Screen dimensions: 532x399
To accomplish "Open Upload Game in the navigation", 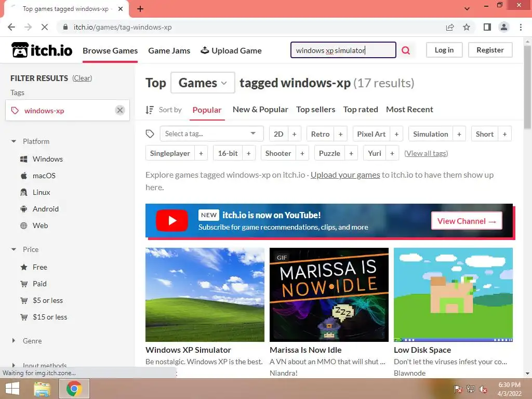I will tap(231, 51).
